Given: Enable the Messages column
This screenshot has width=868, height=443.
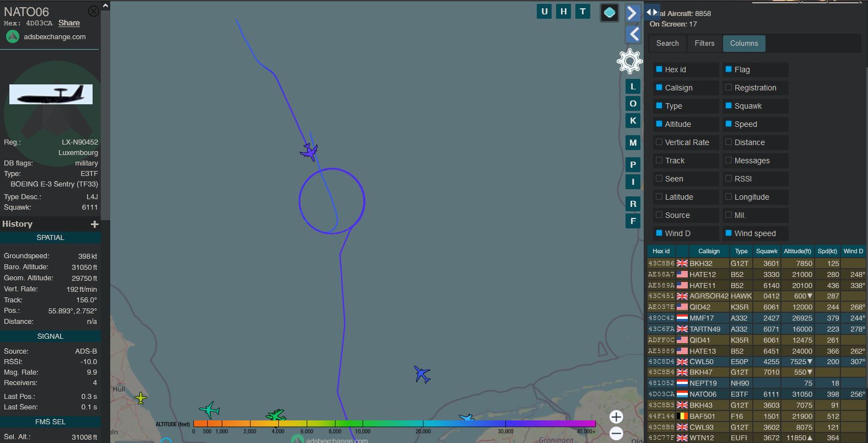Looking at the screenshot, I should 728,161.
